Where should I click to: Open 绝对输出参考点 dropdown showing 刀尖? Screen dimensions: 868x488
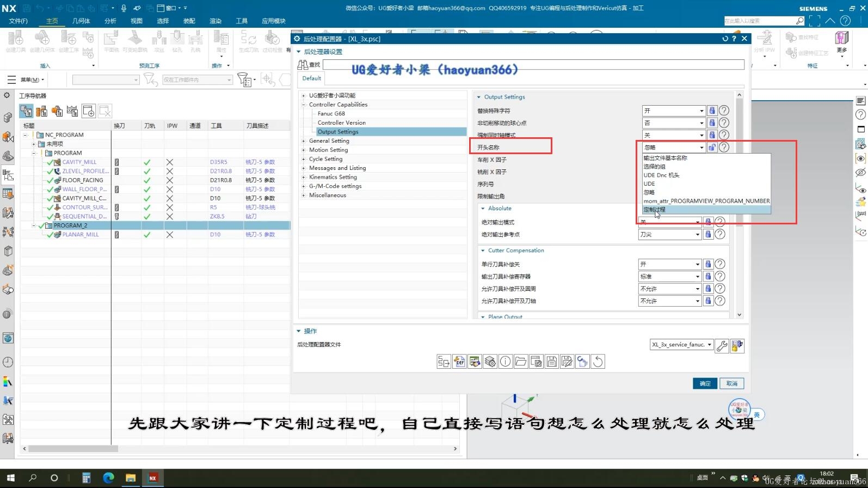[670, 234]
